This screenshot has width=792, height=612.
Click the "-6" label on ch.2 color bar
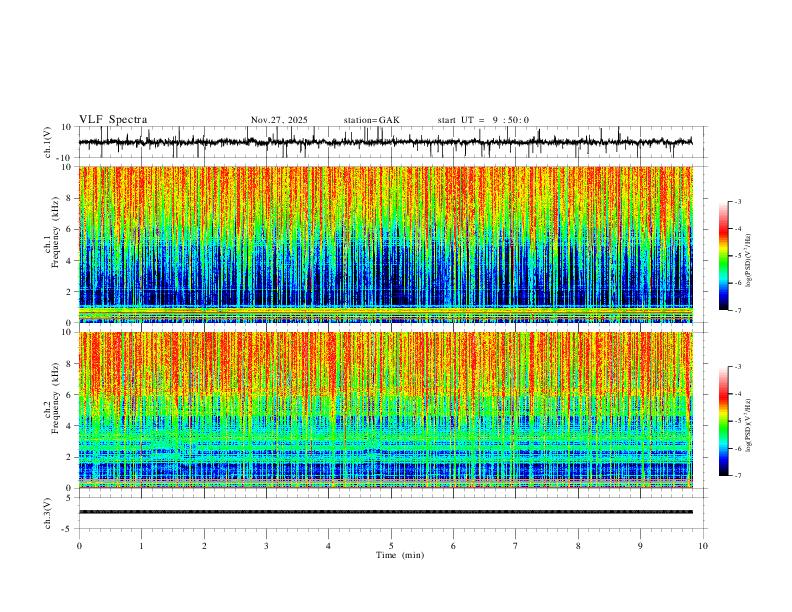pos(738,448)
